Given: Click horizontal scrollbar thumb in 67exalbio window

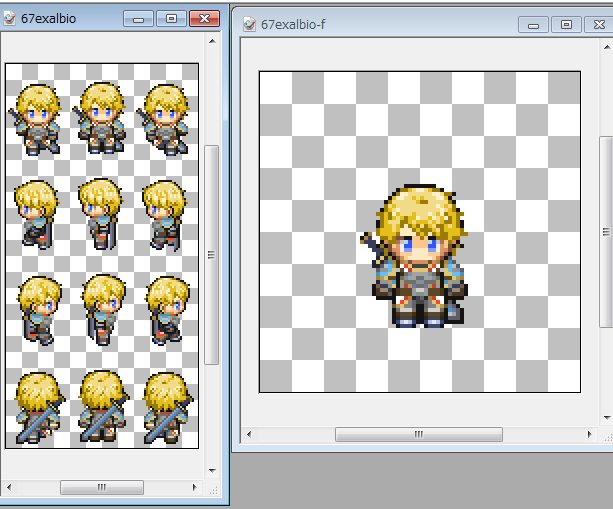Looking at the screenshot, I should pyautogui.click(x=102, y=487).
